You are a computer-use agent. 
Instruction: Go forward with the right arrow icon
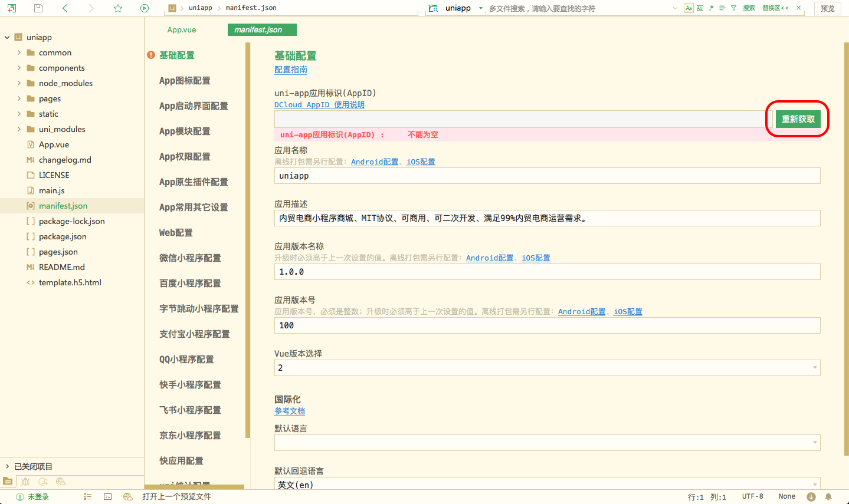[91, 8]
